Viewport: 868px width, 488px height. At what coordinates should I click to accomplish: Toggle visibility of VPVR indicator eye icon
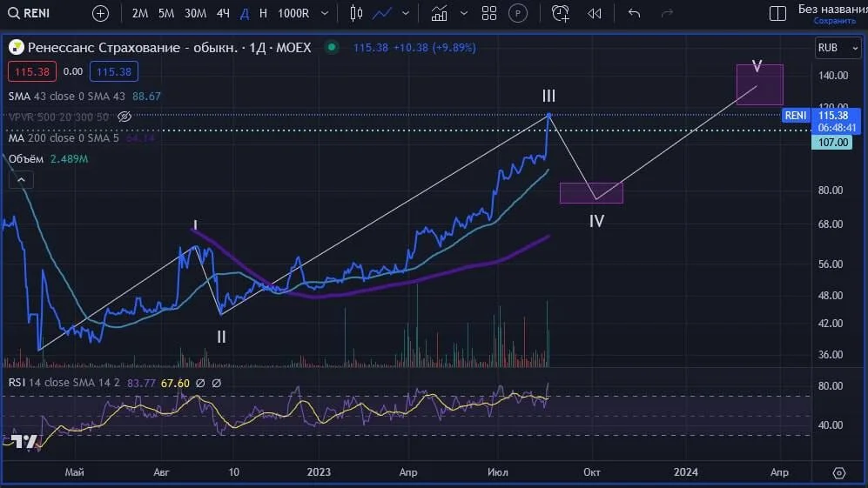[124, 117]
